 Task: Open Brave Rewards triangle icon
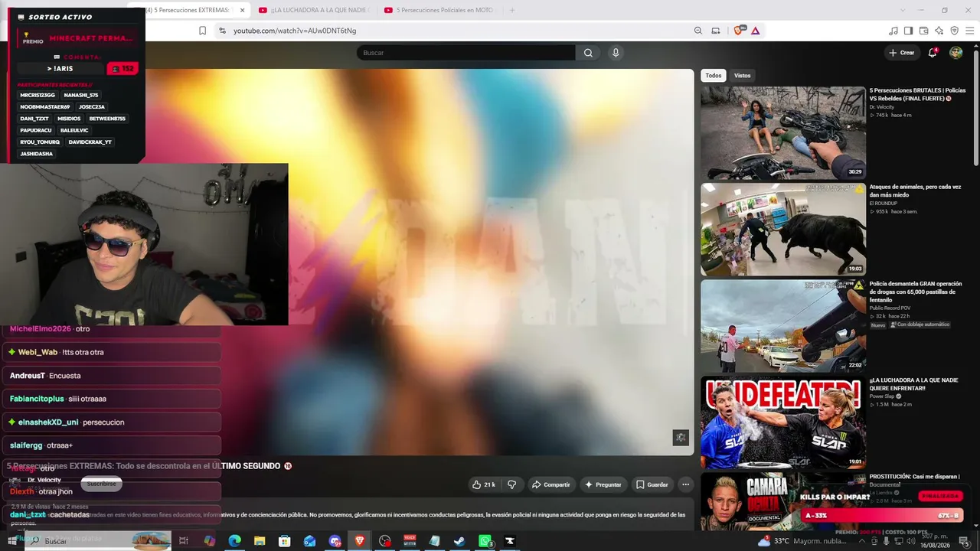pos(756,31)
